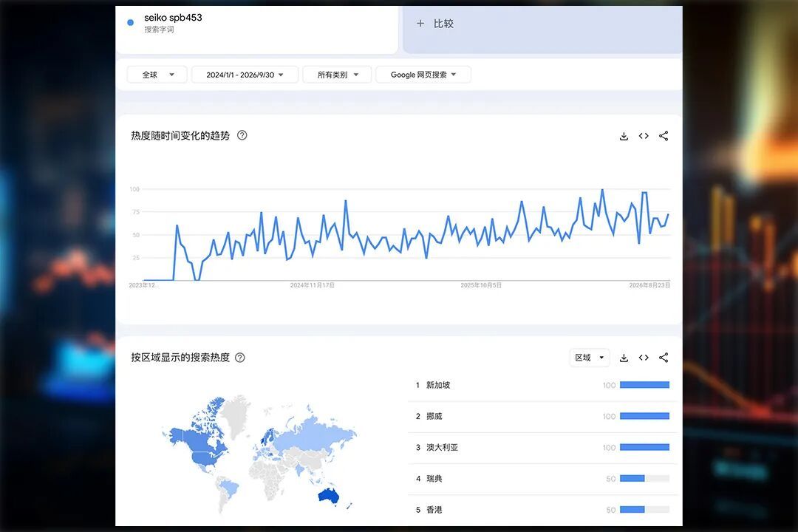The image size is (798, 532).
Task: Open the 所有类别 category dropdown
Action: [x=338, y=75]
